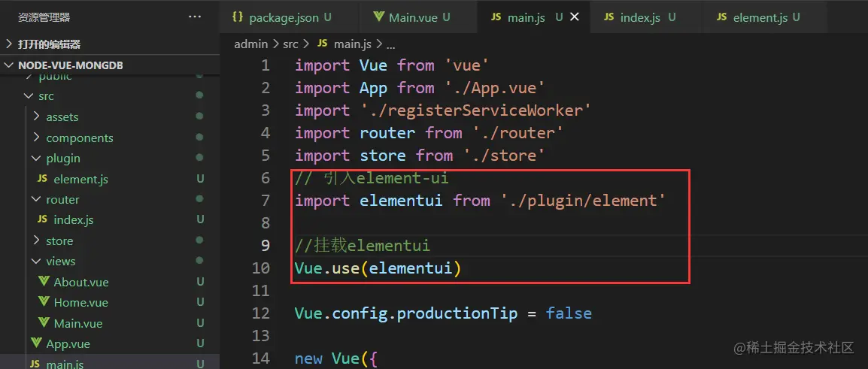Viewport: 868px width, 369px height.
Task: Click the './App.vue' import string
Action: click(495, 88)
